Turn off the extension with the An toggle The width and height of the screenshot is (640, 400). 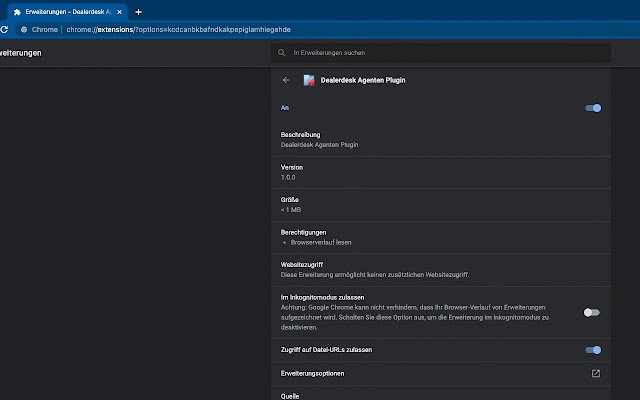tap(593, 108)
